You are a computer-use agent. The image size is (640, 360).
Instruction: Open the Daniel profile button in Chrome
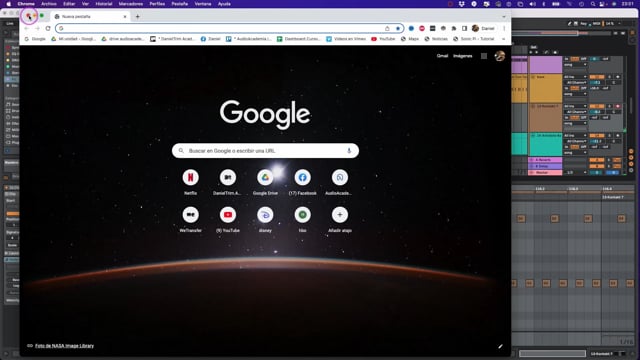coord(483,28)
